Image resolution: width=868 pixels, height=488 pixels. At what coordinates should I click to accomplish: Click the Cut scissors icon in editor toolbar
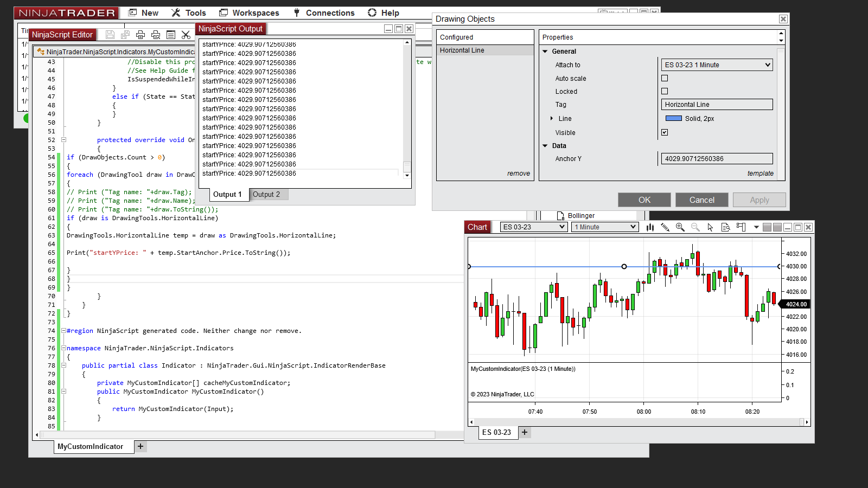(x=186, y=35)
